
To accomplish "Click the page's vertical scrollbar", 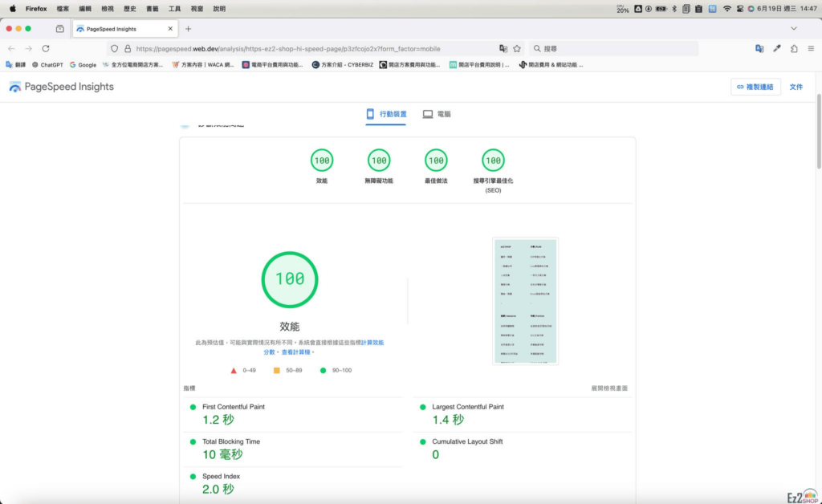I will (819, 132).
